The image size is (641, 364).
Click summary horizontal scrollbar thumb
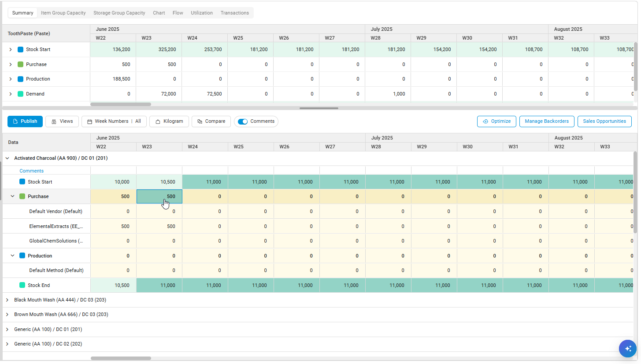(x=121, y=104)
